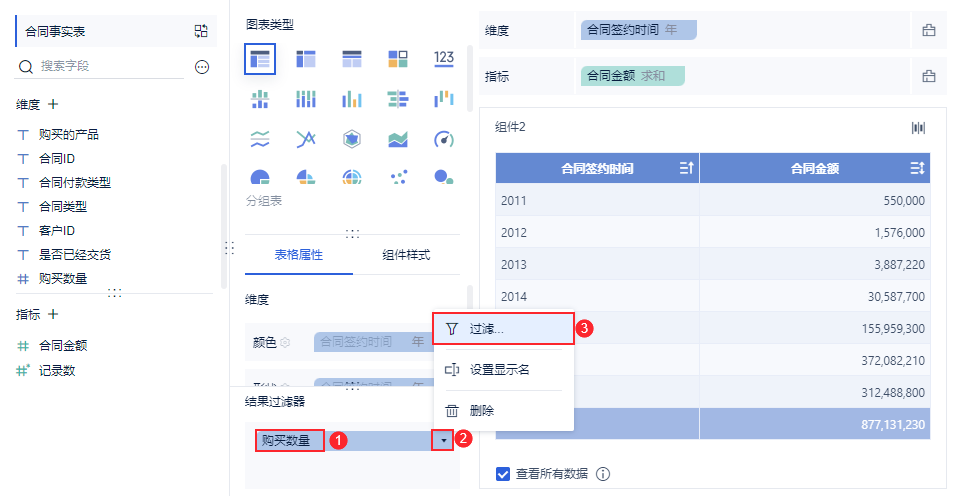This screenshot has width=963, height=496.
Task: Sort the 合同签约时间 column header
Action: coord(687,168)
